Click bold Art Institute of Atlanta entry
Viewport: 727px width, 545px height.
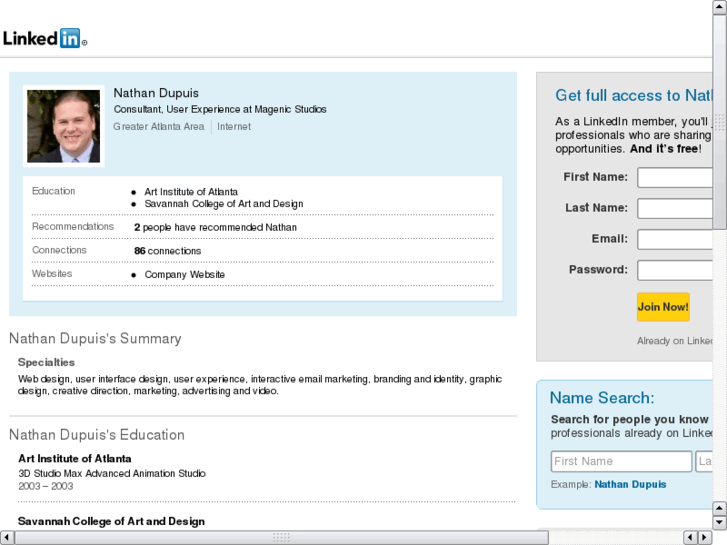point(75,458)
